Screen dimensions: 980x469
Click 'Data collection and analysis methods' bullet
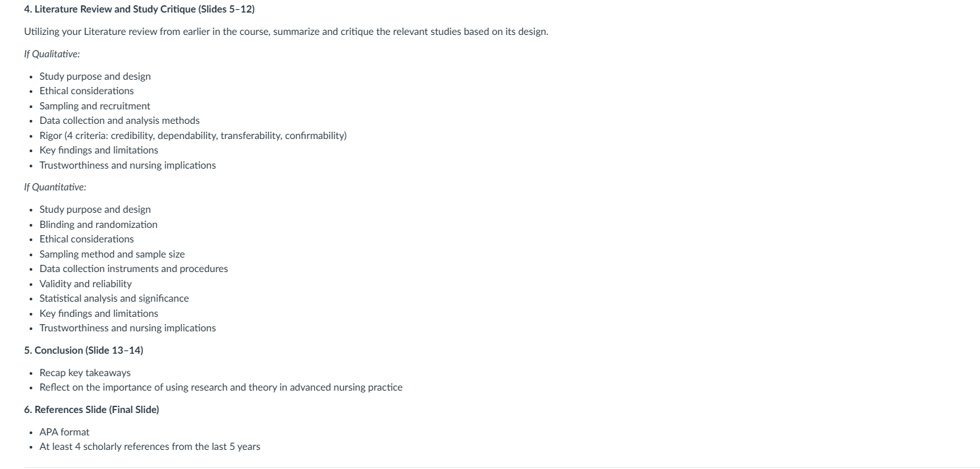point(119,121)
